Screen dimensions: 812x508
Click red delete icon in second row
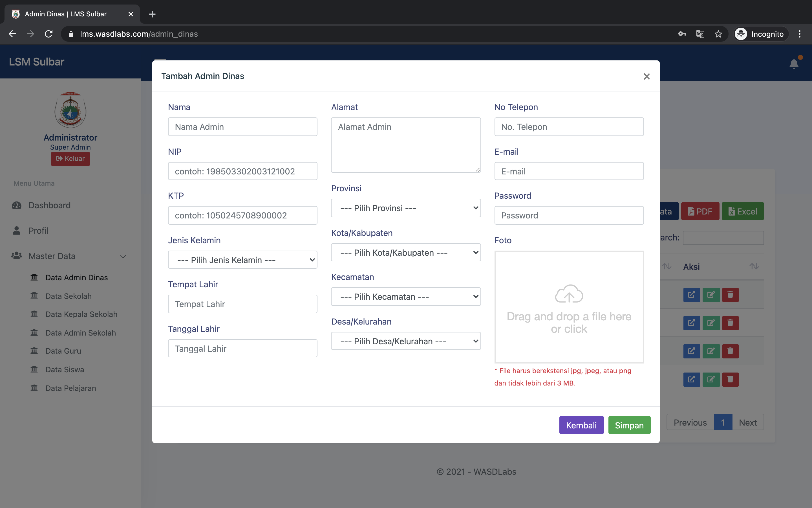click(x=730, y=323)
